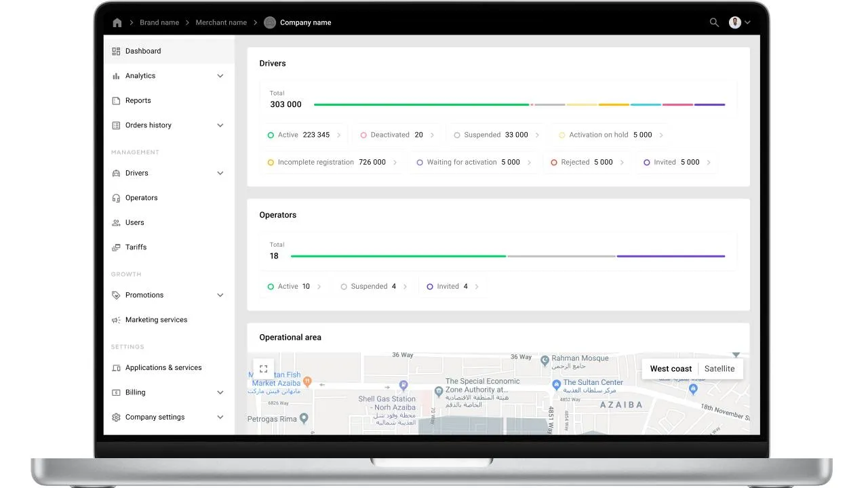The height and width of the screenshot is (488, 868).
Task: Open Tariffs in the sidebar
Action: 169,247
